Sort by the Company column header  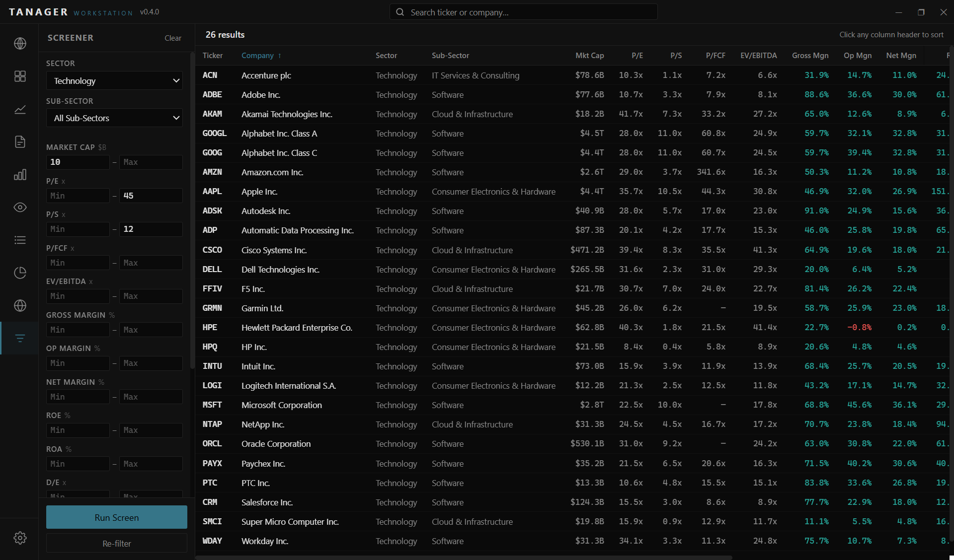pos(261,56)
